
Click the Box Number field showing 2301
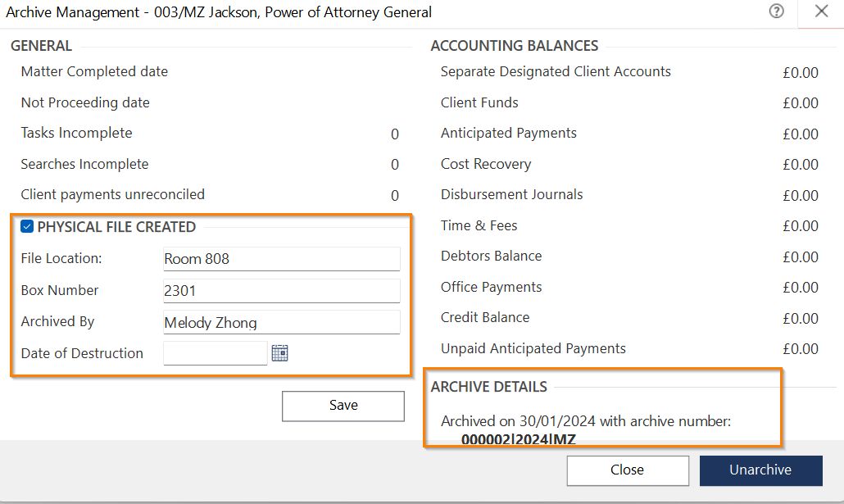[281, 290]
